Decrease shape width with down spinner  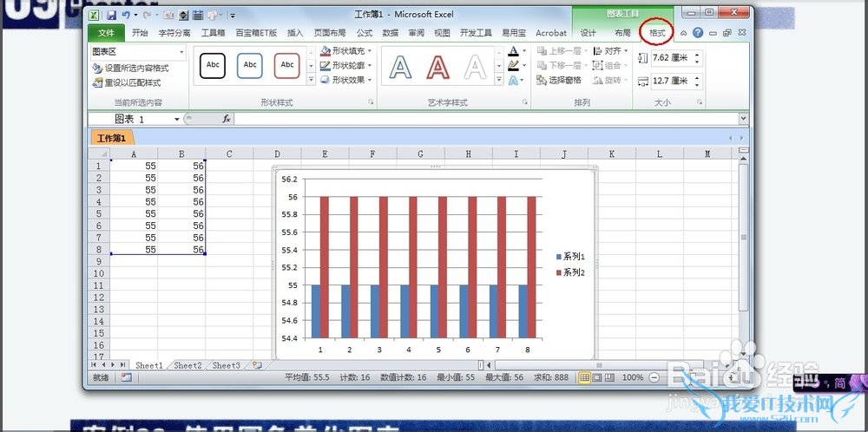697,85
